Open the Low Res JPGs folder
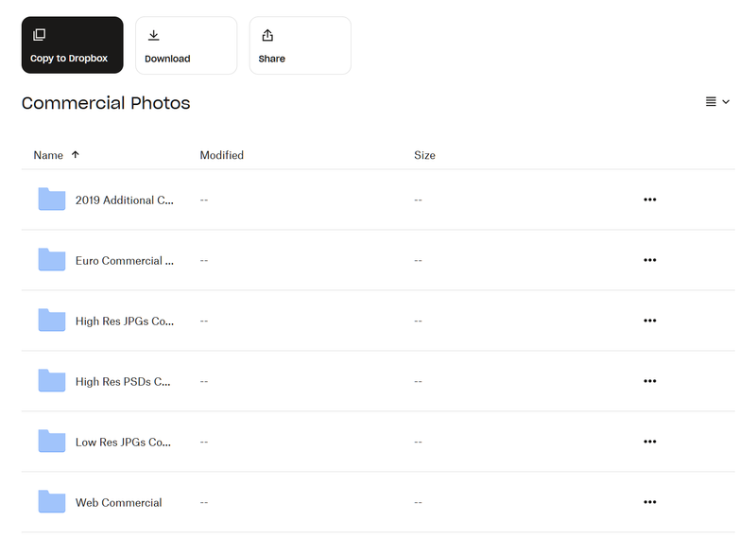The height and width of the screenshot is (556, 756). click(123, 443)
